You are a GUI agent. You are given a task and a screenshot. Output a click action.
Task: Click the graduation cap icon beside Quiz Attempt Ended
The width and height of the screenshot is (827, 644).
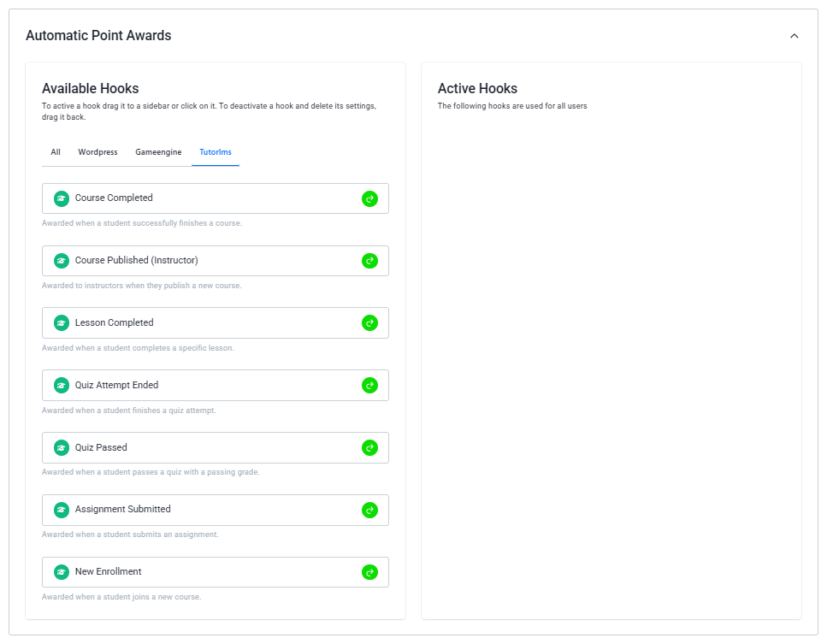tap(62, 386)
